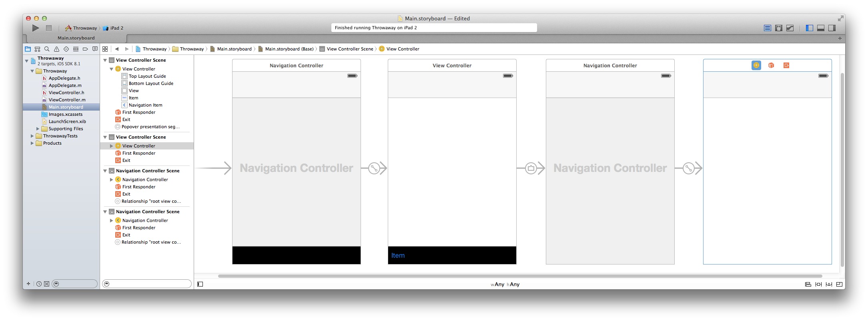Open the Align constraints button
The height and width of the screenshot is (321, 868).
[x=808, y=284]
